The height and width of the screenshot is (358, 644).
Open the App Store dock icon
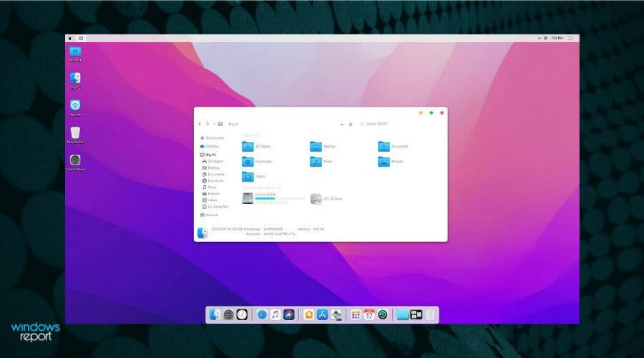(322, 314)
